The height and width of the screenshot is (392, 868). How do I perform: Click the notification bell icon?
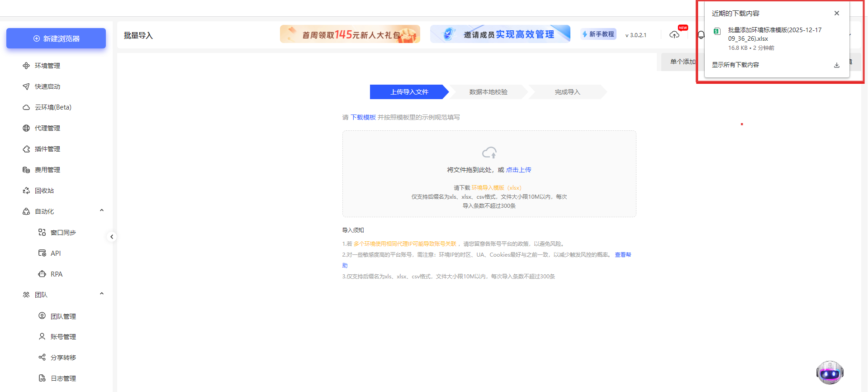[x=701, y=35]
